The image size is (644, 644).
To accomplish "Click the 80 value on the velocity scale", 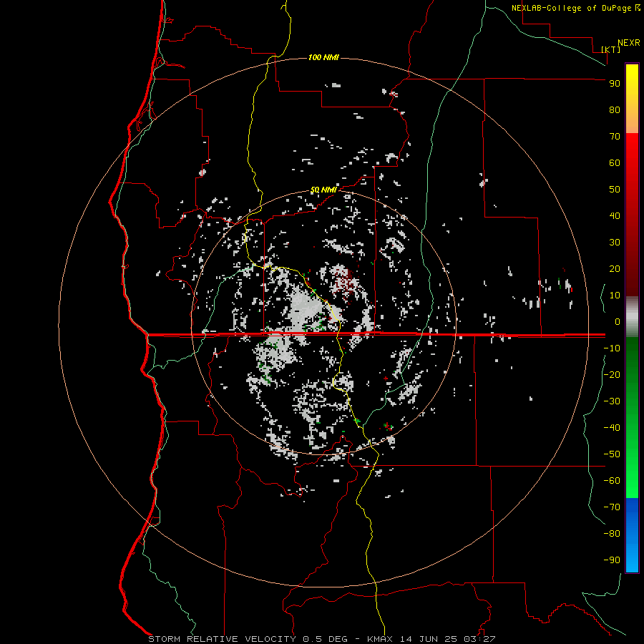I will (615, 110).
